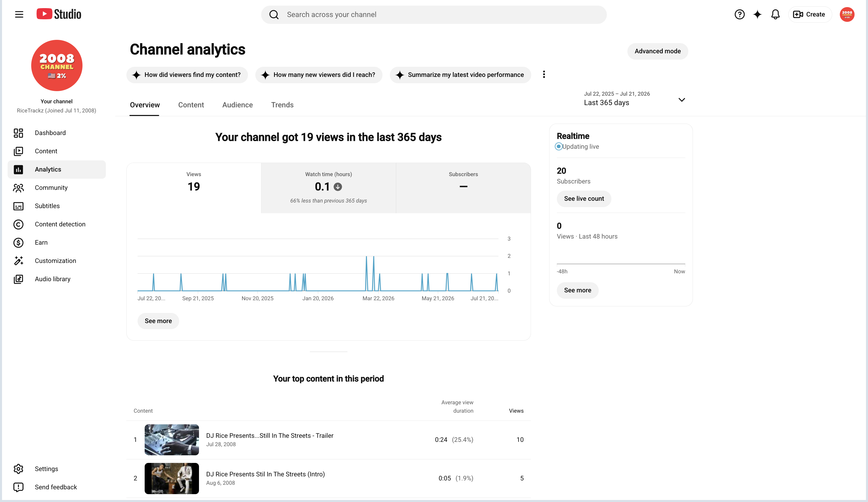Select the Subscribers metric card
This screenshot has height=502, width=868.
click(x=463, y=188)
